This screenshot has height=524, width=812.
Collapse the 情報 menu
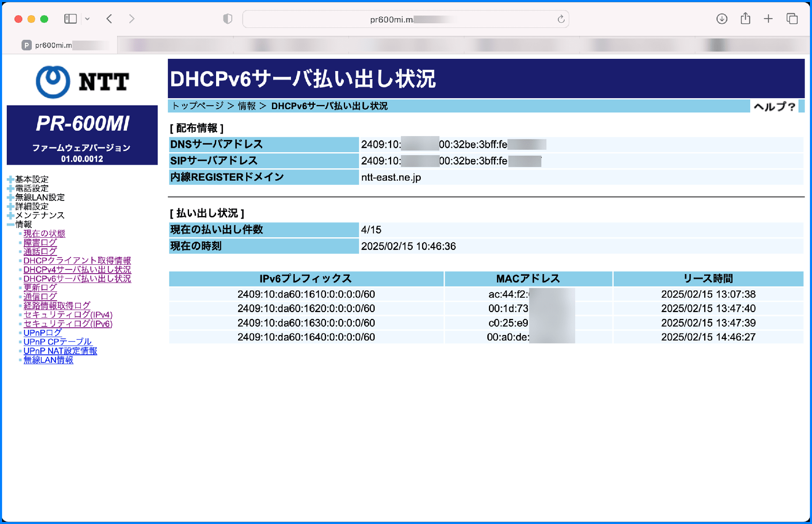[19, 224]
